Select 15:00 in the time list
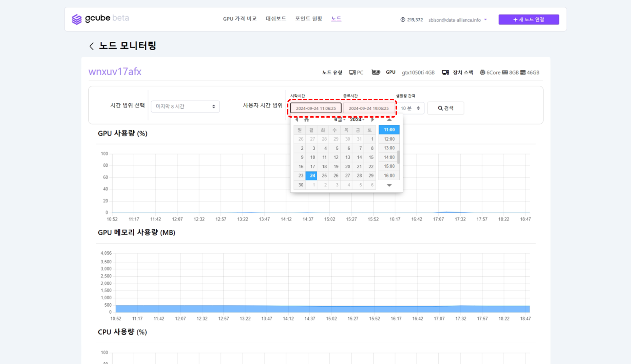The width and height of the screenshot is (631, 364). (x=389, y=166)
